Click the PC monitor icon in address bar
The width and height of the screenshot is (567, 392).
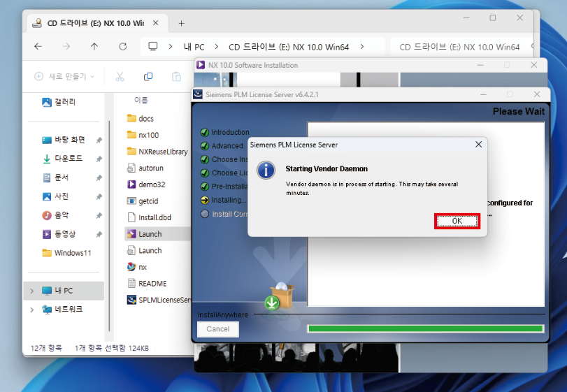pos(153,46)
